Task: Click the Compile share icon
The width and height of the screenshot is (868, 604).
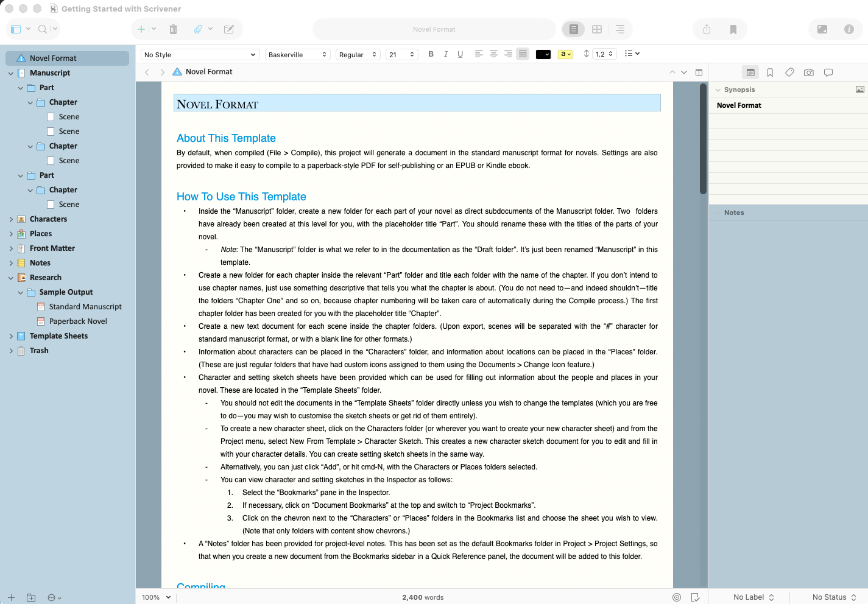Action: [707, 29]
